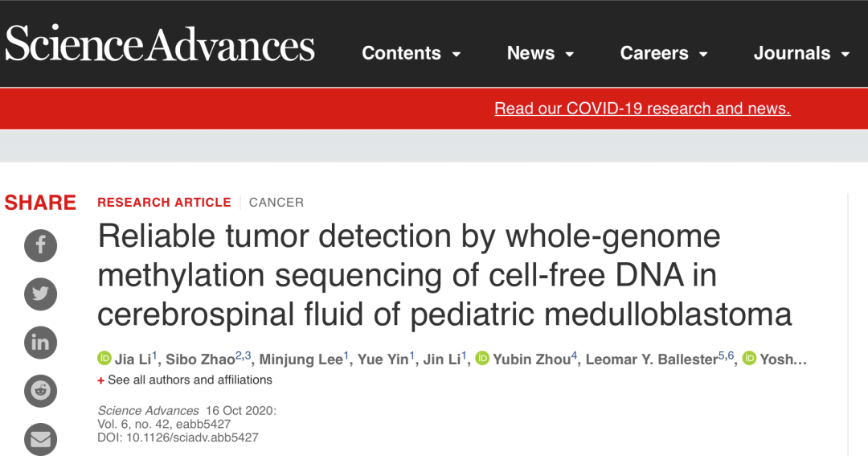Image resolution: width=868 pixels, height=456 pixels.
Task: Open Yubin Zhou's ORCID icon
Action: 482,359
